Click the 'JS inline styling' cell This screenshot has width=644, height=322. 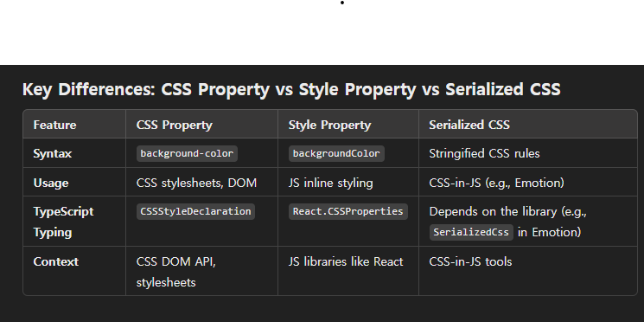[330, 183]
